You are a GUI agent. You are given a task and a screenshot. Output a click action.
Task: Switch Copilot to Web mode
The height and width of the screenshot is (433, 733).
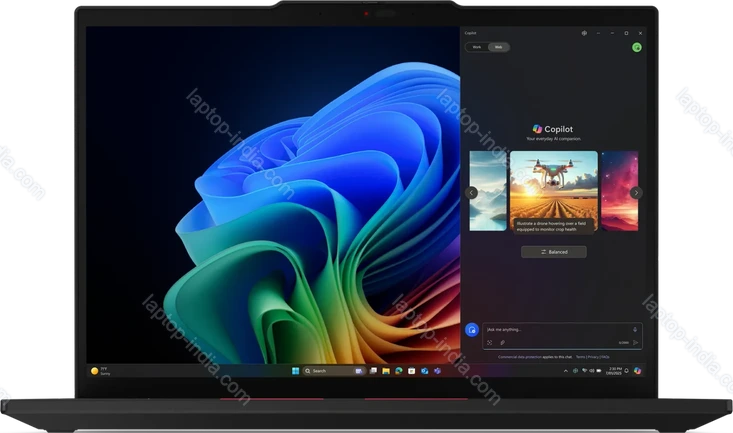tap(498, 47)
